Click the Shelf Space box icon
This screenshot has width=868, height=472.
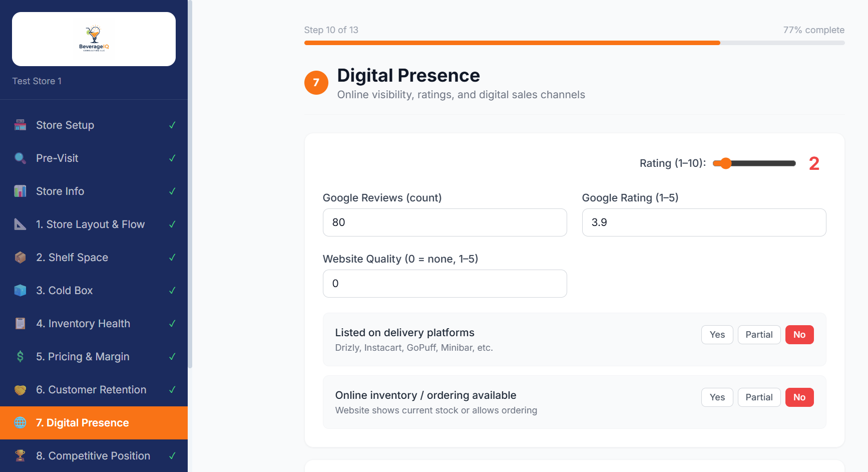(x=20, y=257)
